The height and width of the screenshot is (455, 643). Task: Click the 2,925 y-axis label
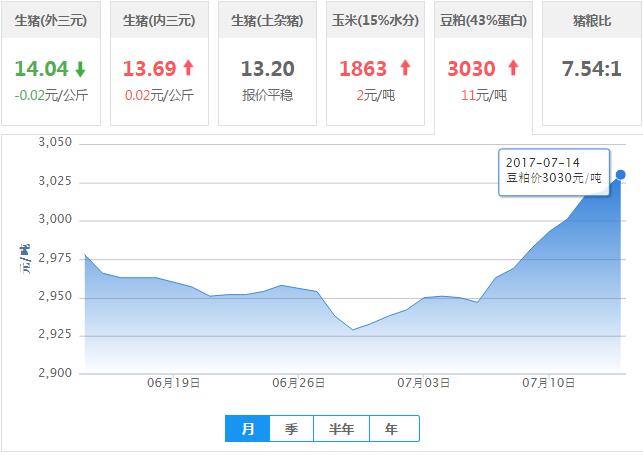(55, 334)
